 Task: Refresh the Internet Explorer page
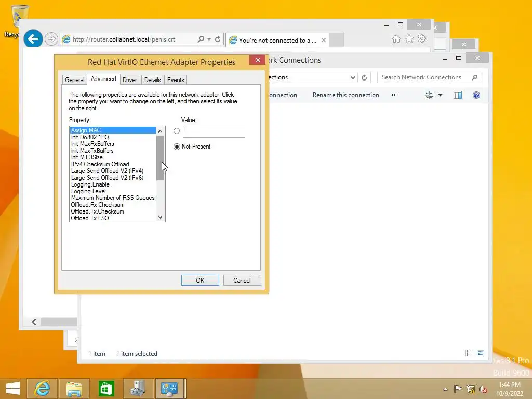click(x=218, y=39)
